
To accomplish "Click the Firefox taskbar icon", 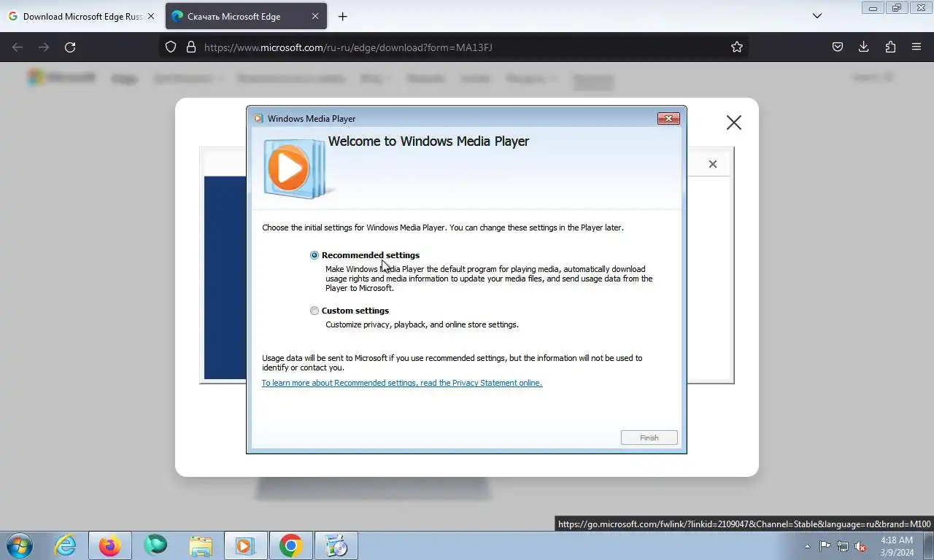I will click(110, 545).
